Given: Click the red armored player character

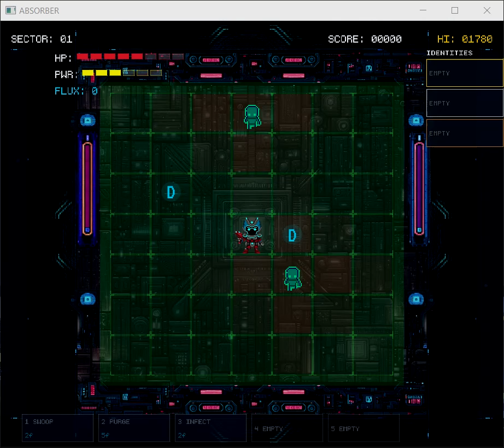Looking at the screenshot, I should [x=251, y=235].
